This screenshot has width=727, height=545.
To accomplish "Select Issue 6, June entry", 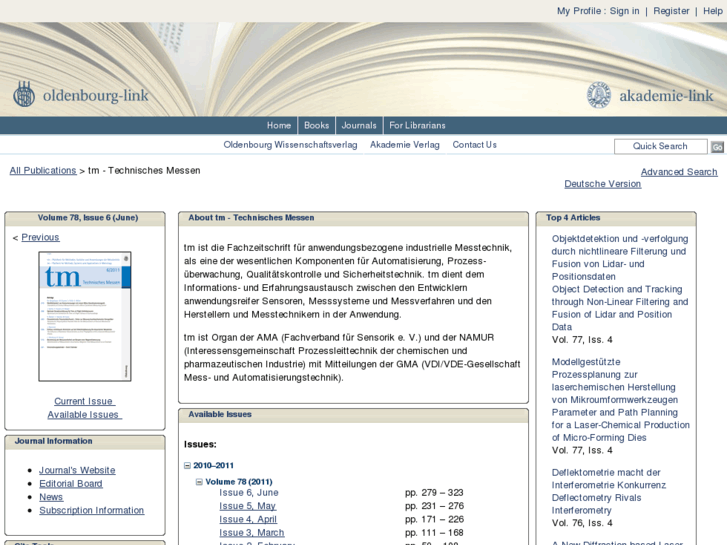I will point(249,492).
